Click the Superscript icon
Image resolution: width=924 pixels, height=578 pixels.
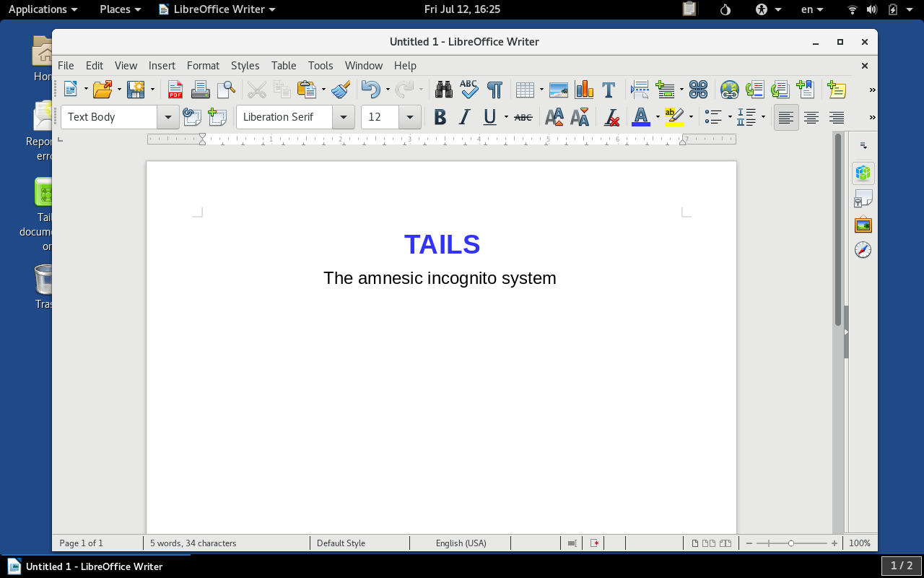[554, 117]
